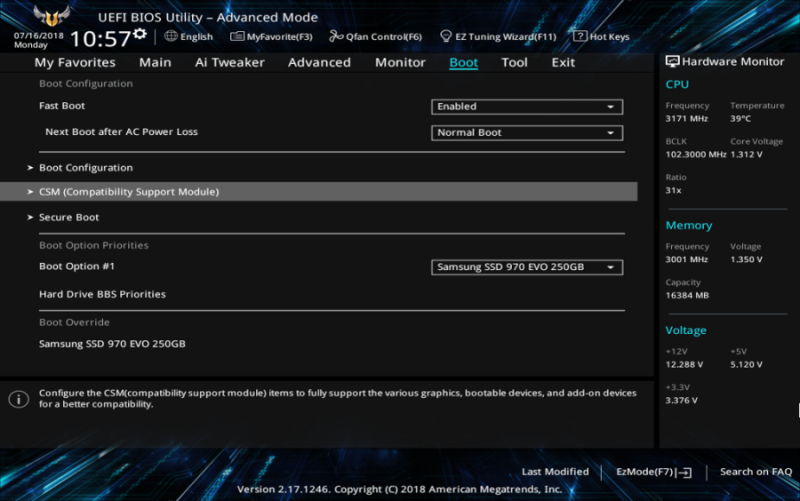Click the Fast Boot label

click(x=62, y=106)
